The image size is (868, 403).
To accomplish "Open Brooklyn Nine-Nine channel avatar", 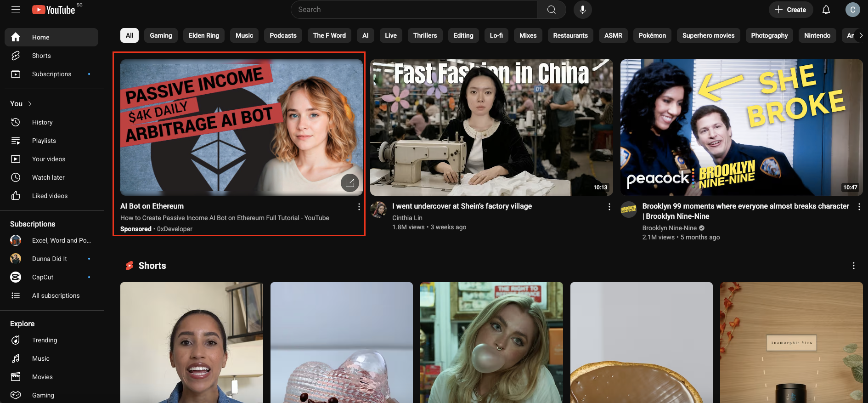I will [x=629, y=210].
